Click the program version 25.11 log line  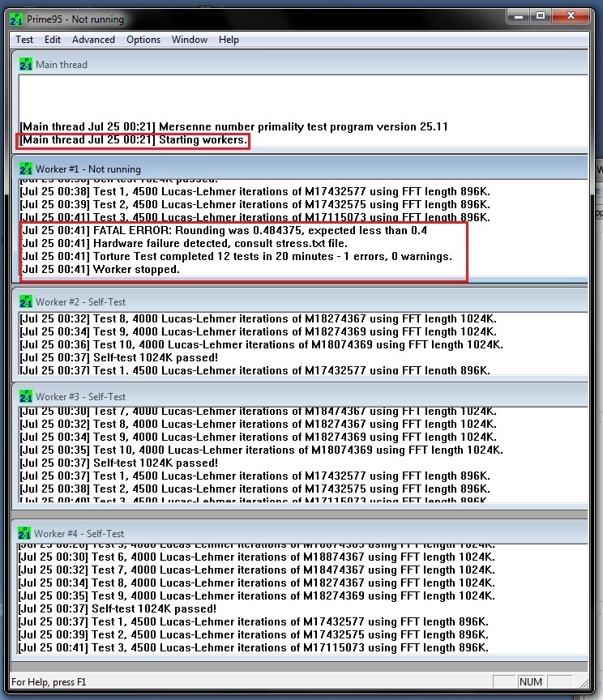click(233, 126)
